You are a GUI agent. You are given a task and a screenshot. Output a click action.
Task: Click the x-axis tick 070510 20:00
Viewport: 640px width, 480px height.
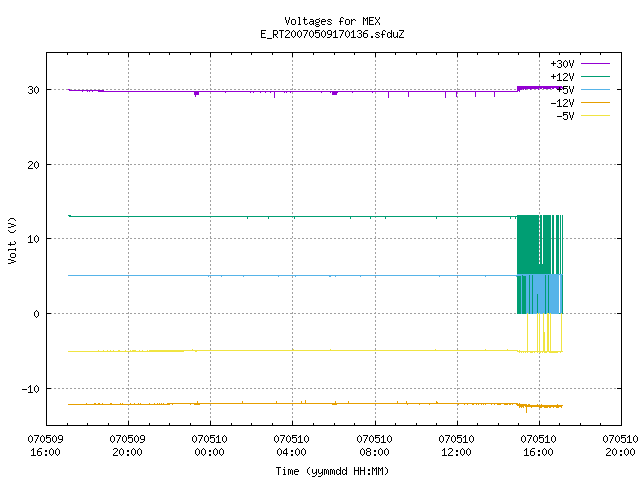pyautogui.click(x=620, y=446)
